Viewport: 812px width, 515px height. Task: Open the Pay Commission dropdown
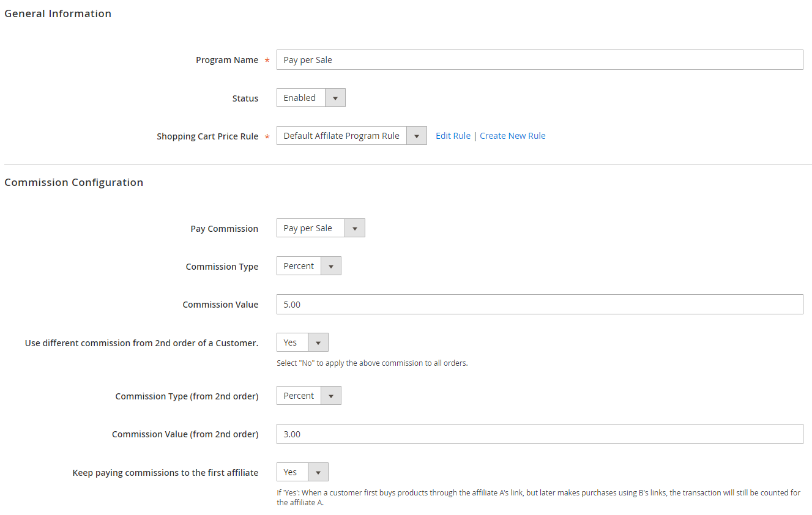(321, 228)
